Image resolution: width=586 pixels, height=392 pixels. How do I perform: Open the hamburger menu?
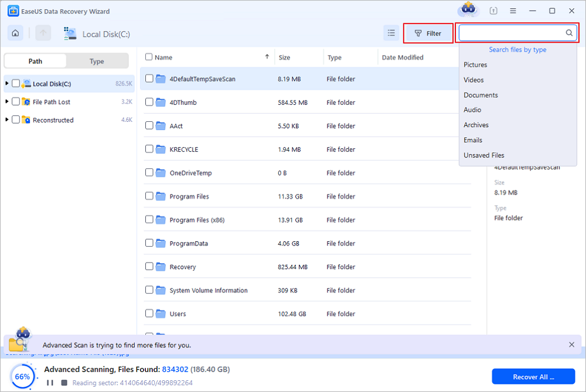pos(513,11)
